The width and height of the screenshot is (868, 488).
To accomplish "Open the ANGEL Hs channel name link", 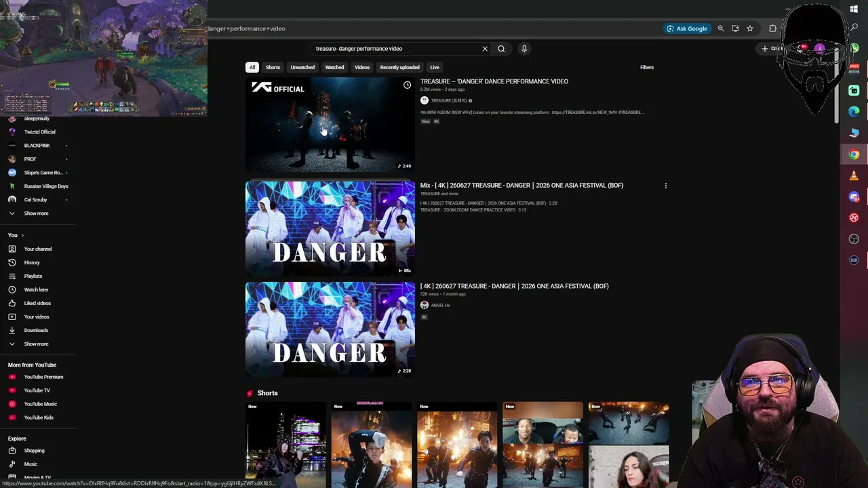I will [440, 305].
